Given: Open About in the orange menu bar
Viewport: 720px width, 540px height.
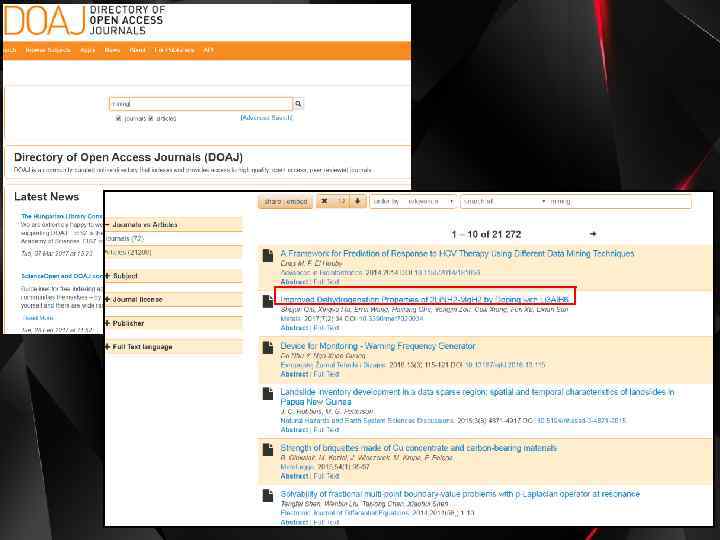Looking at the screenshot, I should click(137, 50).
